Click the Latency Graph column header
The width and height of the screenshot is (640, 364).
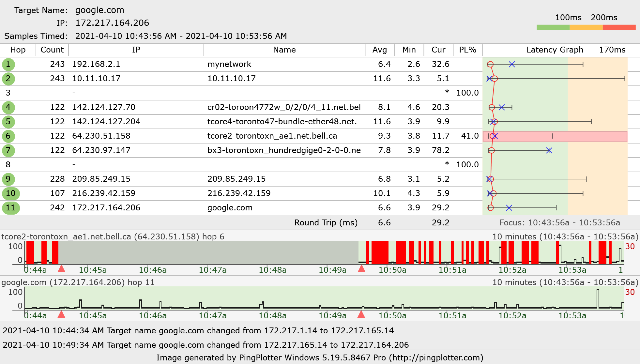coord(555,50)
